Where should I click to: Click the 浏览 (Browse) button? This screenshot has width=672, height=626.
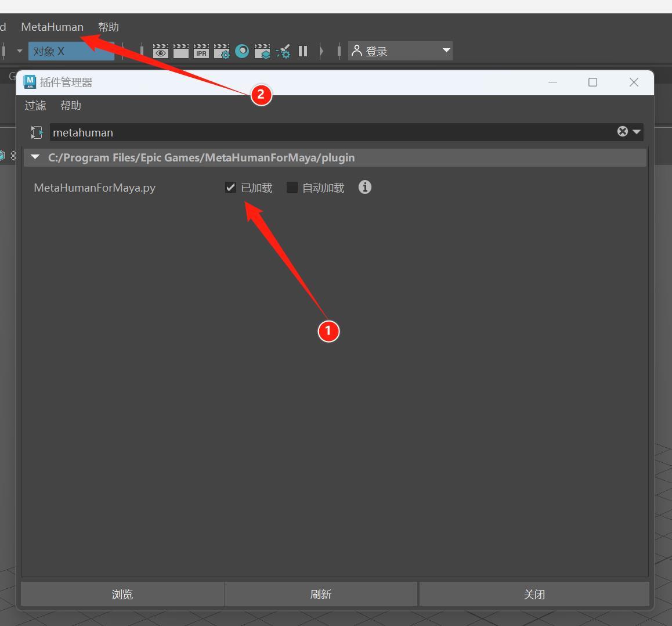pyautogui.click(x=122, y=594)
